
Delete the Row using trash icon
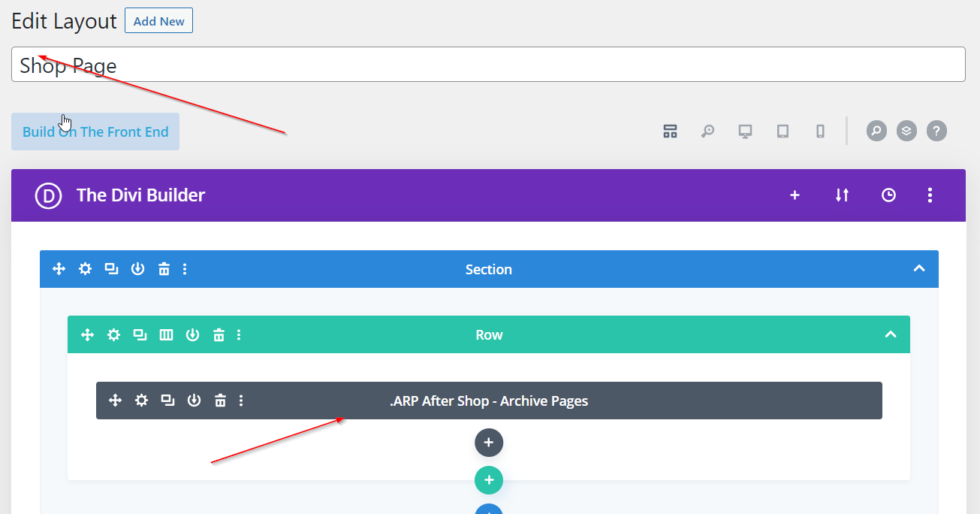[x=219, y=335]
